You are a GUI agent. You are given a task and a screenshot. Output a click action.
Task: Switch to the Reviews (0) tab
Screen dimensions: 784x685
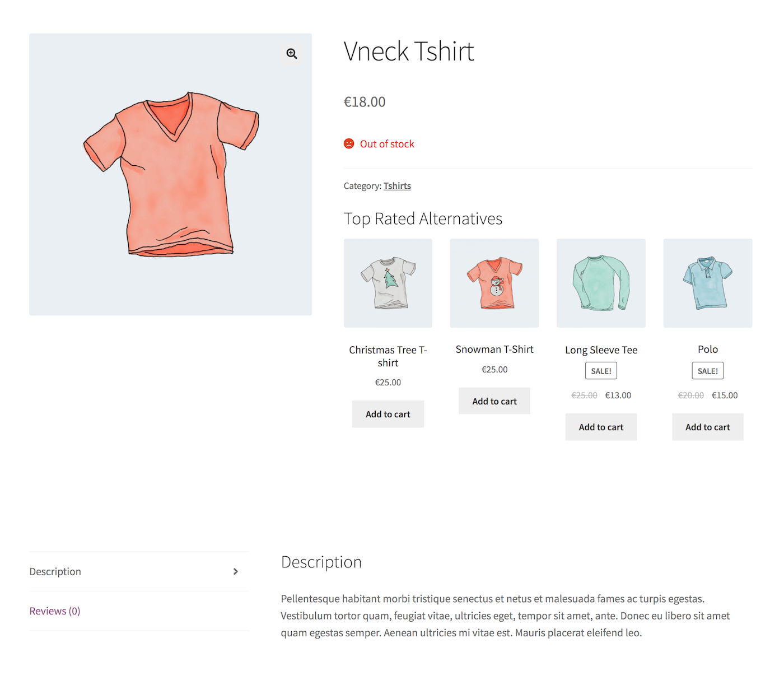click(x=54, y=611)
